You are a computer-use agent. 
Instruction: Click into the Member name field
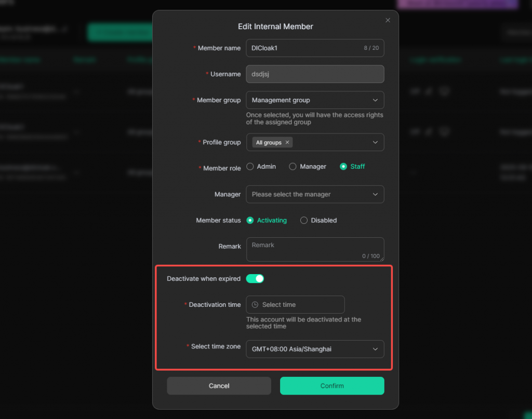(307, 48)
